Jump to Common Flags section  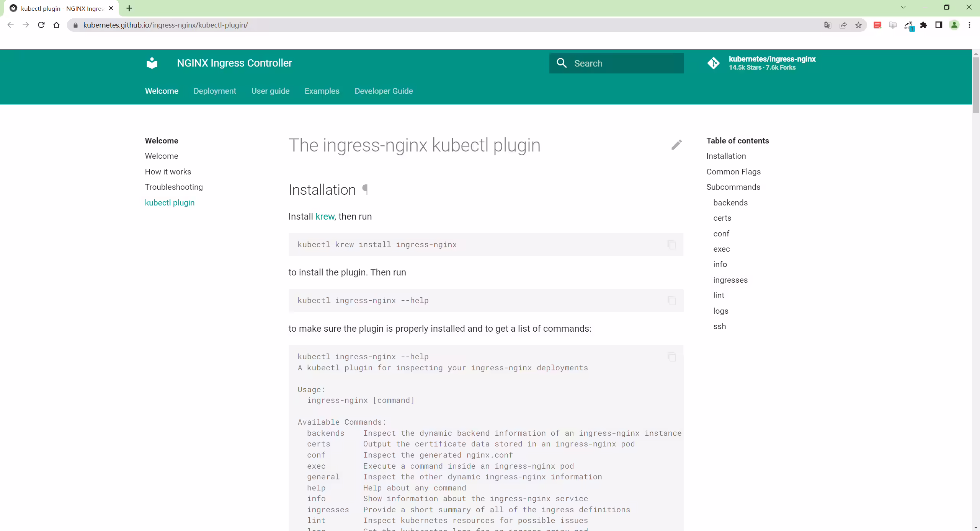tap(733, 172)
